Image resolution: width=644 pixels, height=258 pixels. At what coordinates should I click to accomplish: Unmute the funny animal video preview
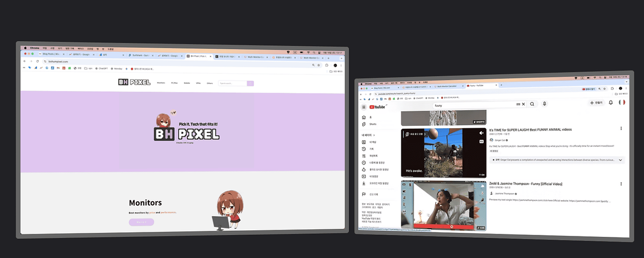pos(481,133)
